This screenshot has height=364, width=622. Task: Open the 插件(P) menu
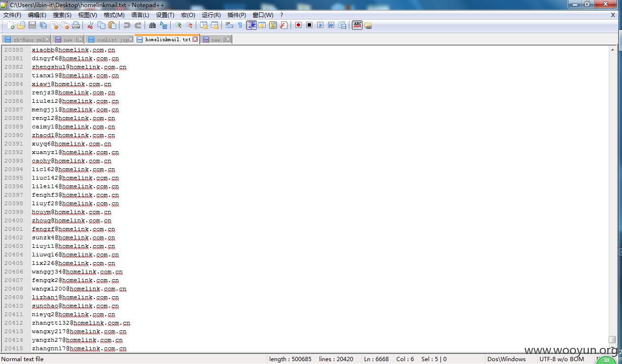tap(237, 15)
